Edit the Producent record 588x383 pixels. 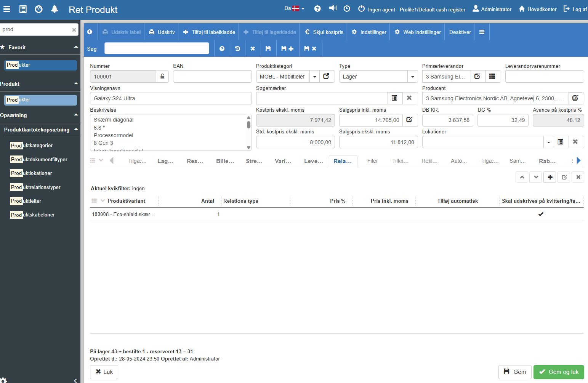click(x=576, y=98)
